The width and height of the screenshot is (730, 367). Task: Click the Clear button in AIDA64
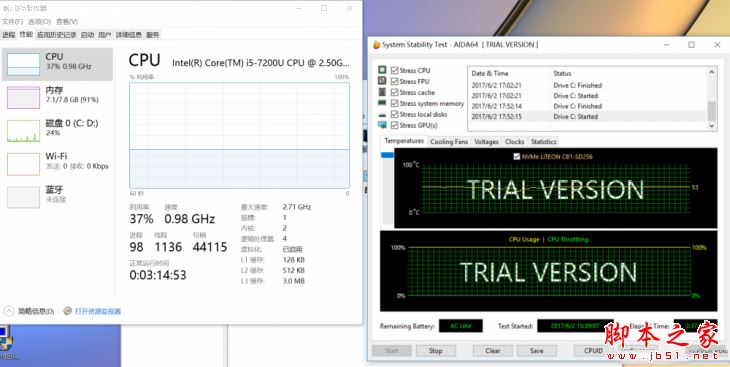(493, 351)
